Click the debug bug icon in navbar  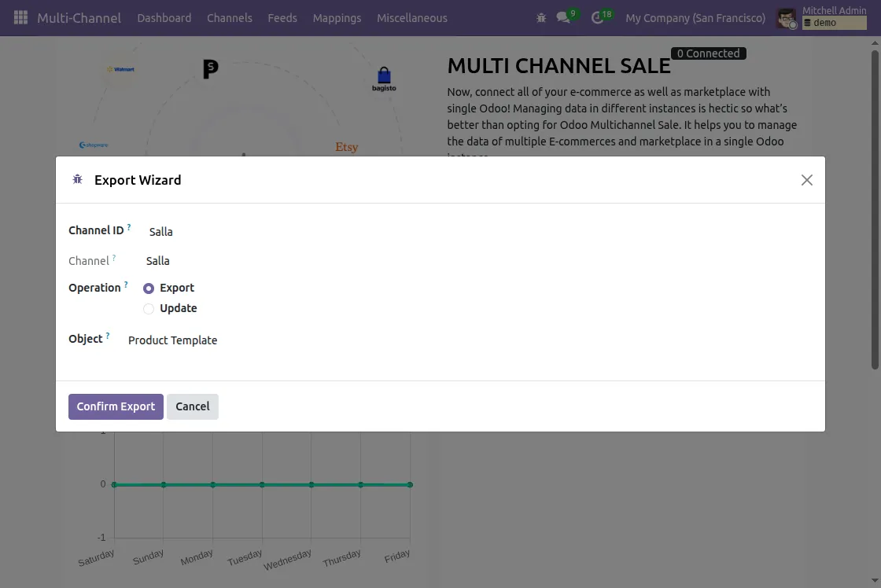point(541,17)
